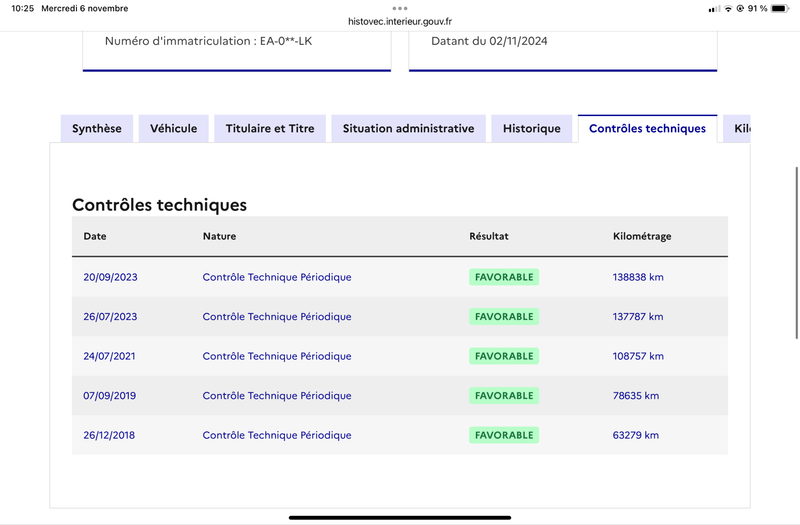Click the Datant du 02/11/2024 text
Screen dimensions: 800x525
[489, 41]
